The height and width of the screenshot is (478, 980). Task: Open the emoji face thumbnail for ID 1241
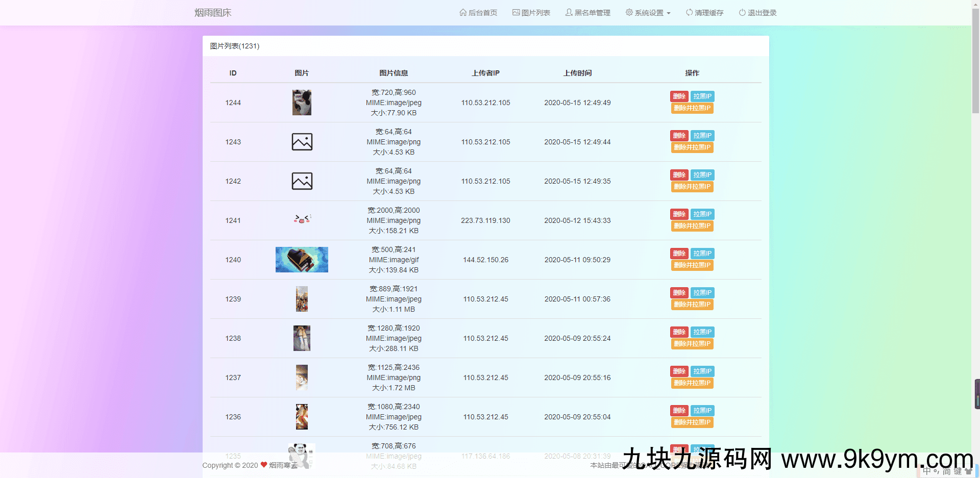pos(302,219)
